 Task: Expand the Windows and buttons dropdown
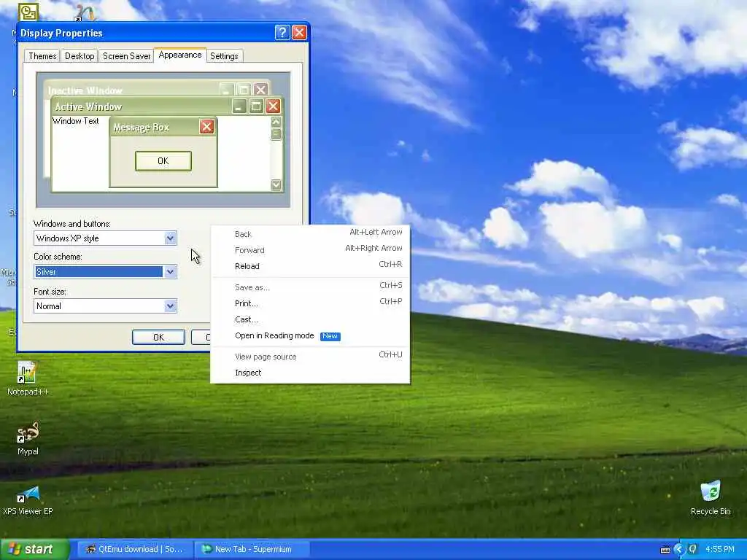170,238
